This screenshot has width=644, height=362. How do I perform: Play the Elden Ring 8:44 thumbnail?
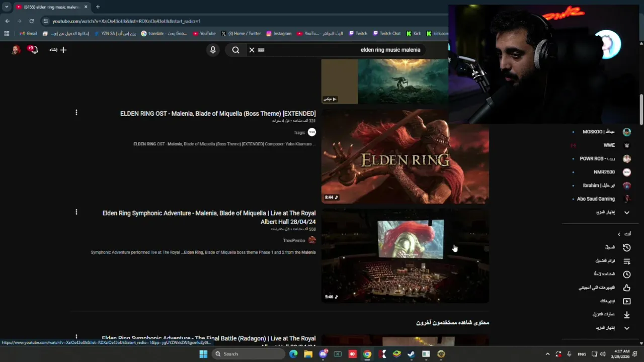405,156
